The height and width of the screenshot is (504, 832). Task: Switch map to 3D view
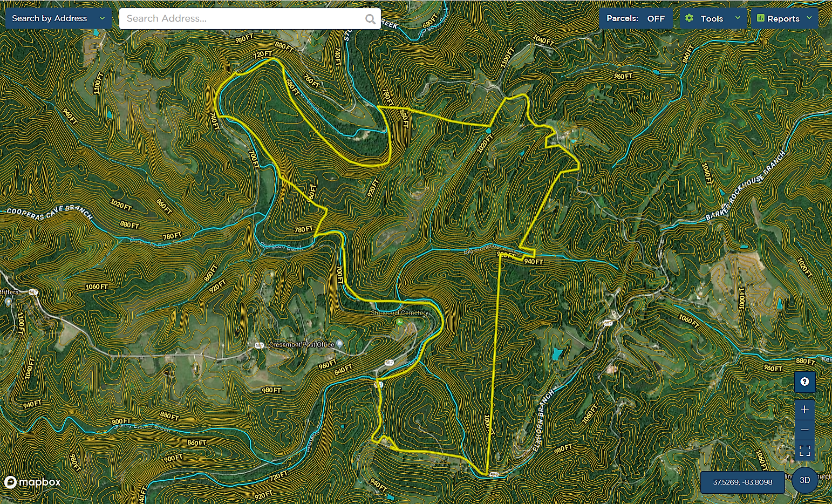pos(804,480)
